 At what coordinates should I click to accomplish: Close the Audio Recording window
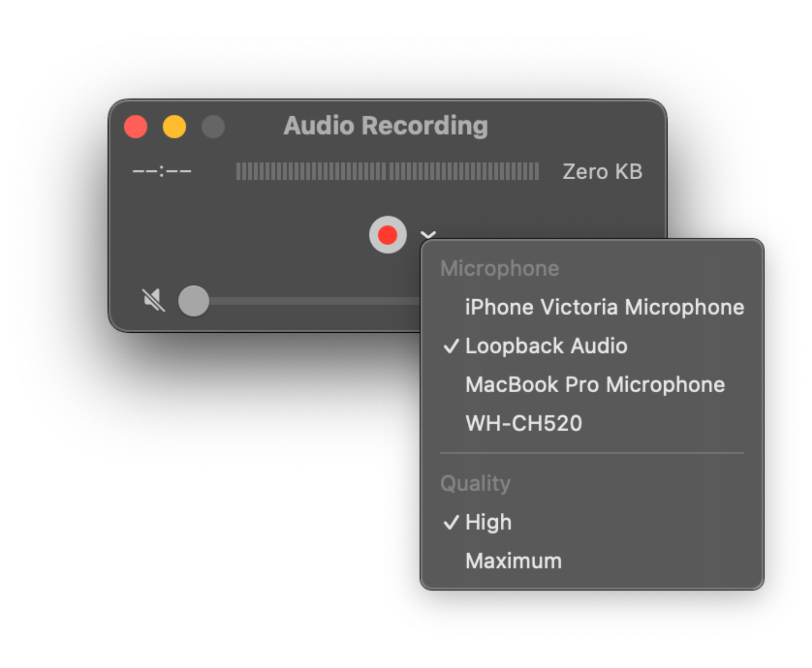click(x=135, y=126)
